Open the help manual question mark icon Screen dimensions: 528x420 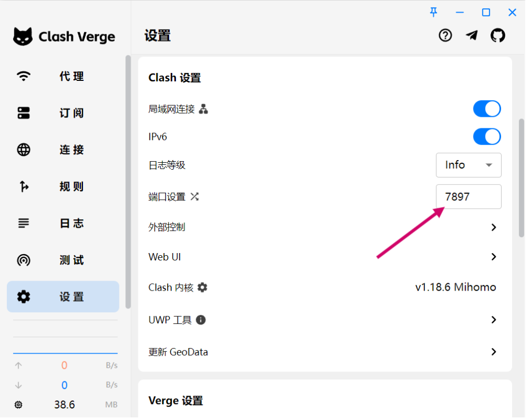click(445, 35)
